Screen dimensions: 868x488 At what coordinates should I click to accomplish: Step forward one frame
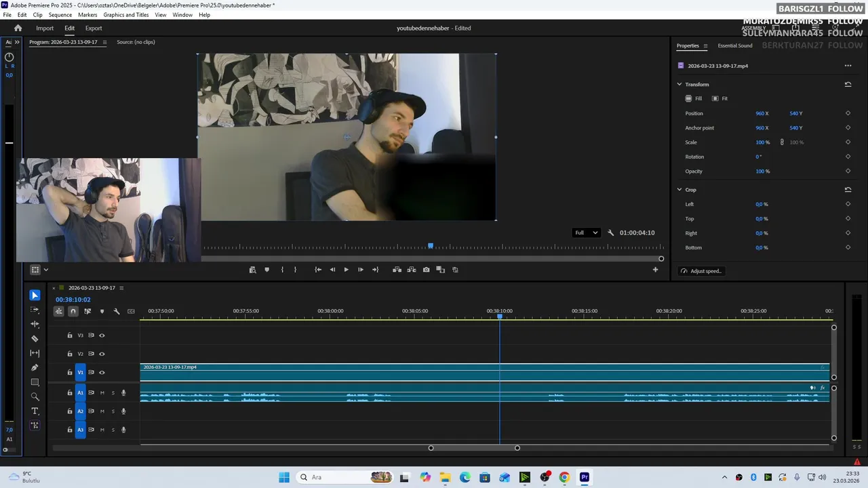click(361, 270)
